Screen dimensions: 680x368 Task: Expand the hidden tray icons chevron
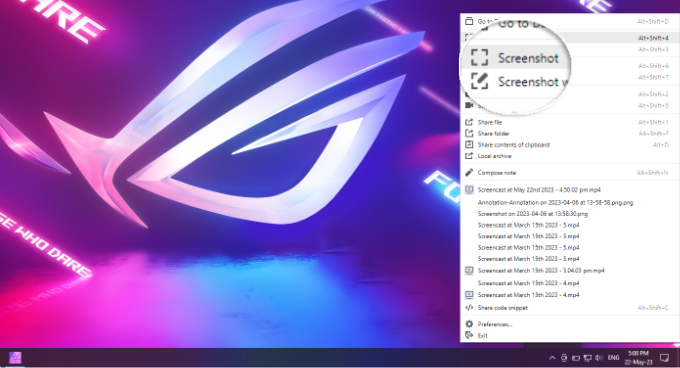[552, 358]
